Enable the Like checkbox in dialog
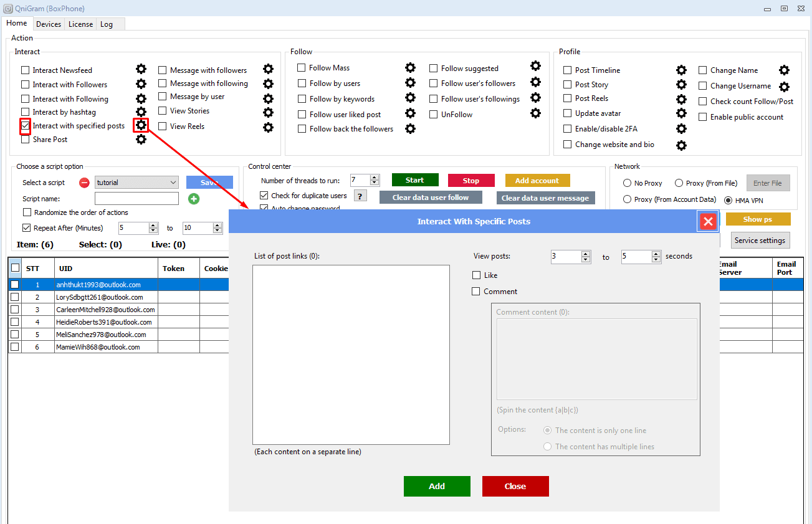This screenshot has height=524, width=812. [x=477, y=275]
